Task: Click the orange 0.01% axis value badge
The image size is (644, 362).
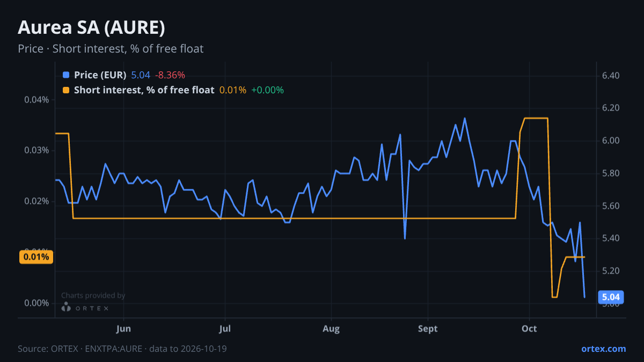Action: [x=37, y=257]
